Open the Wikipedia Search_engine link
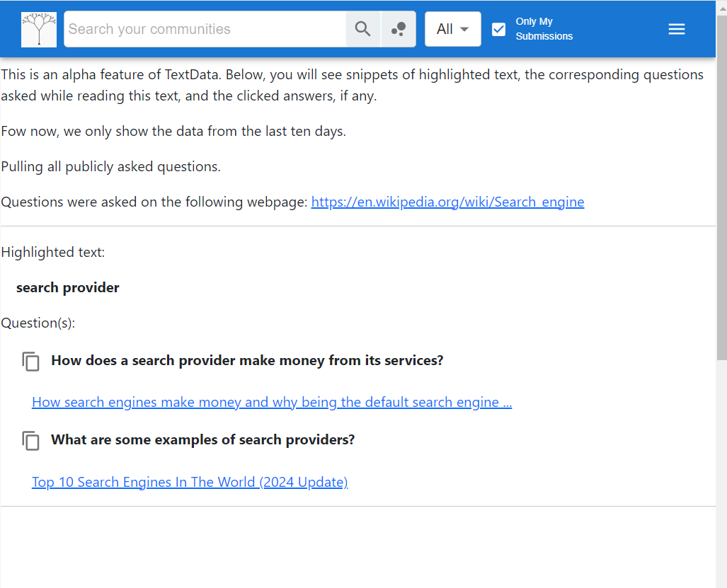The height and width of the screenshot is (588, 727). pos(447,202)
